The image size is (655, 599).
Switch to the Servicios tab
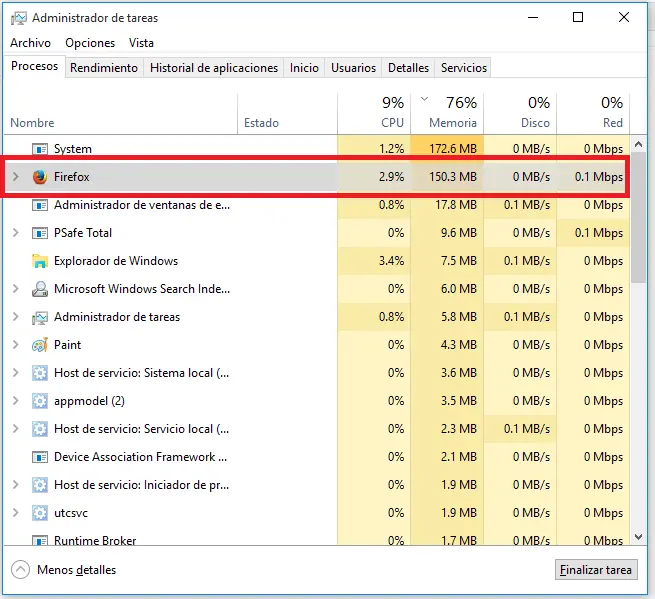click(x=464, y=68)
